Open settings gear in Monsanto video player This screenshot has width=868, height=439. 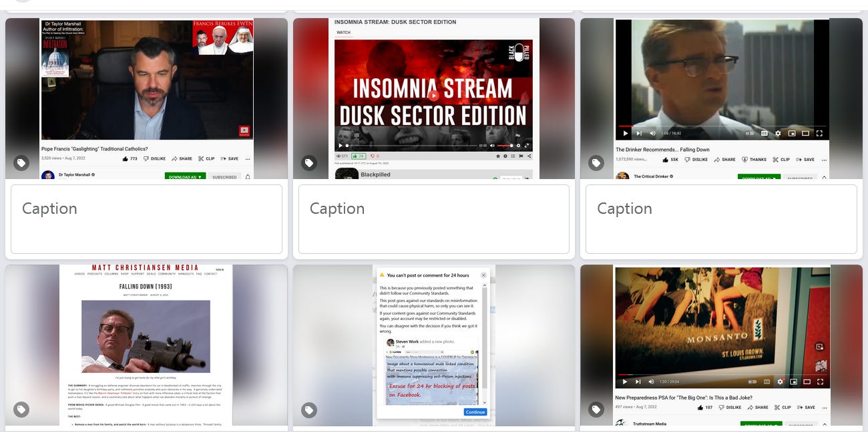tap(780, 382)
